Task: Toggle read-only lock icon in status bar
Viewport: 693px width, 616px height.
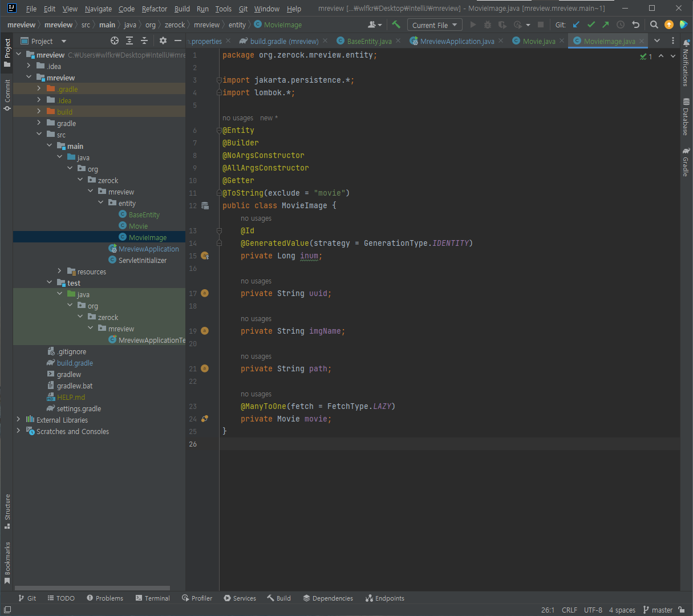Action: [682, 610]
